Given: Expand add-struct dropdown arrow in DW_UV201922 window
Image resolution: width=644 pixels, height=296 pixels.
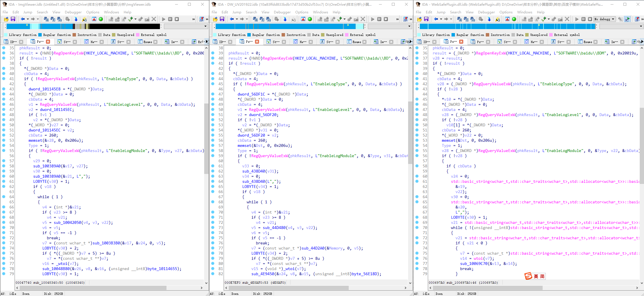Looking at the screenshot, I should [x=344, y=19].
